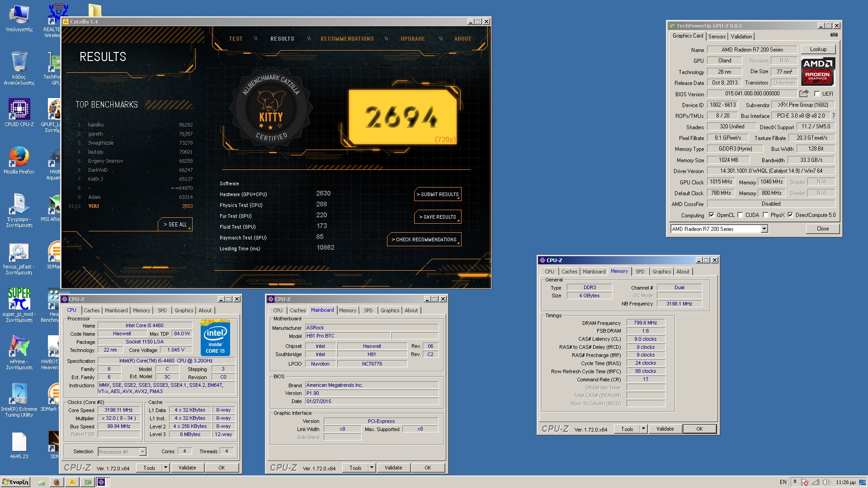Click the EN language indicator
Image resolution: width=868 pixels, height=488 pixels.
[783, 482]
